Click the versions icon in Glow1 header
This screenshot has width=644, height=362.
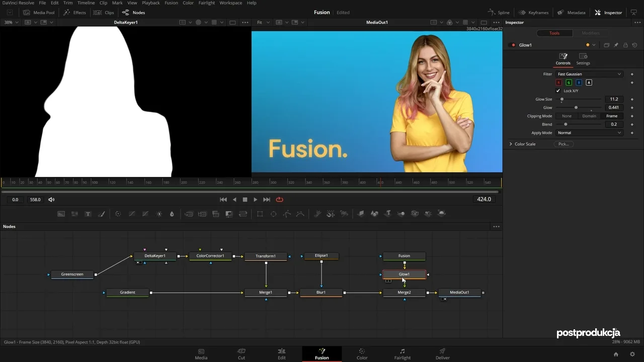(606, 45)
